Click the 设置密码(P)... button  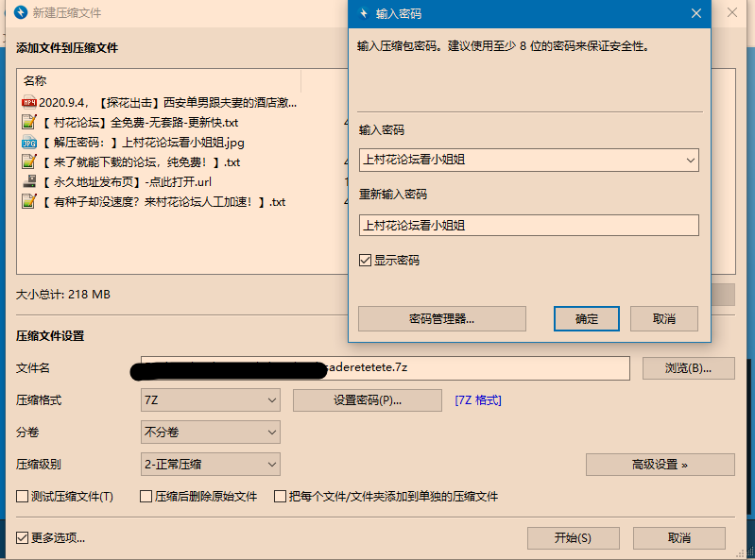368,400
